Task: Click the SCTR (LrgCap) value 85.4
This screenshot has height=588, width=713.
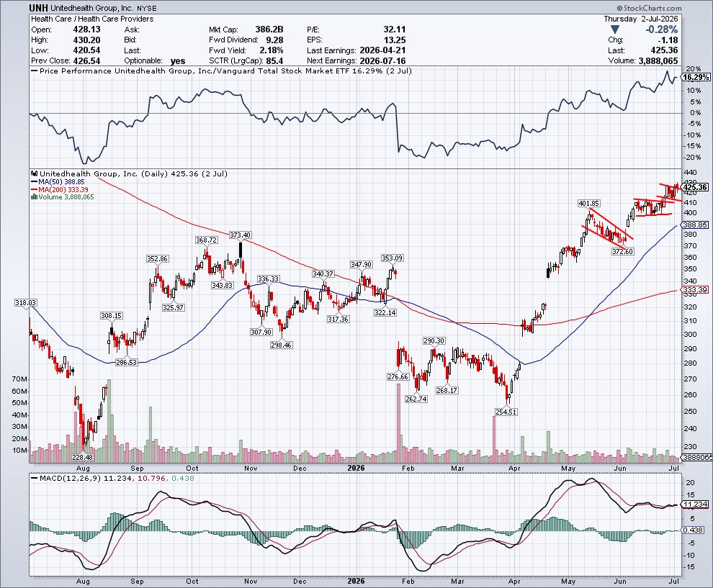Action: pos(274,60)
